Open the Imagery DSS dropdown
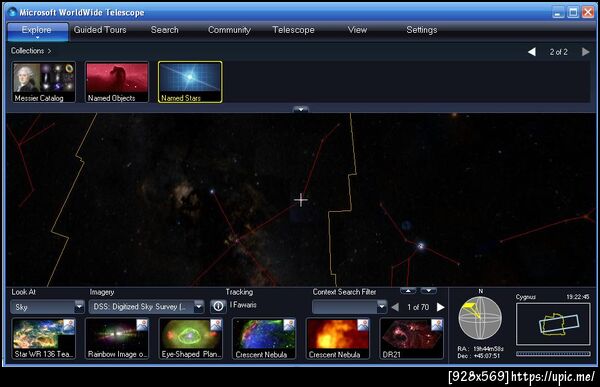Screen dimensions: 600x387 (x=147, y=307)
